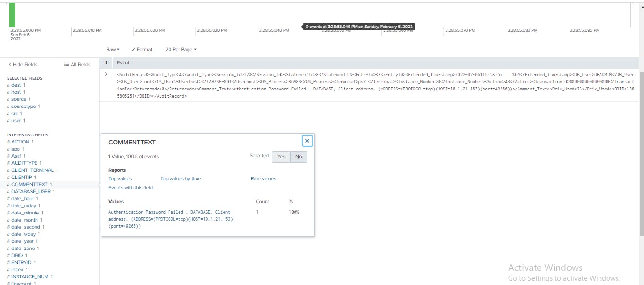Click the 3:28:55.000 PM timeline label
Screen dimensions: 644x285
tap(26, 30)
